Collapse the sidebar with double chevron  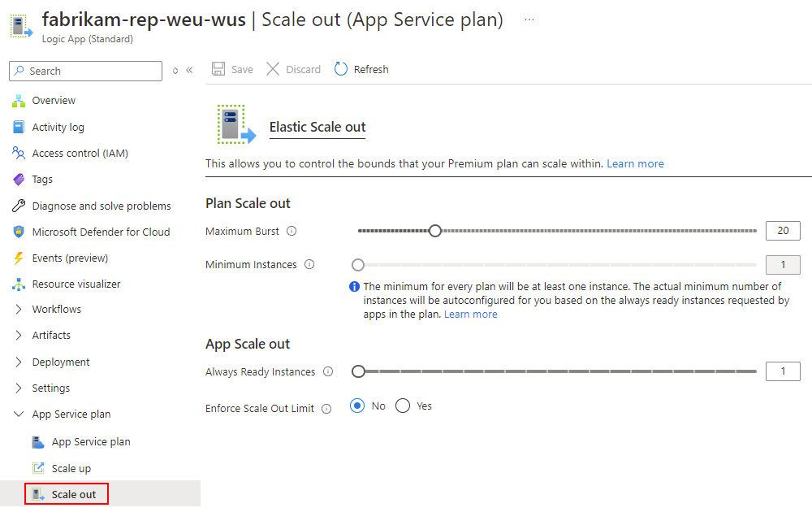pos(189,71)
